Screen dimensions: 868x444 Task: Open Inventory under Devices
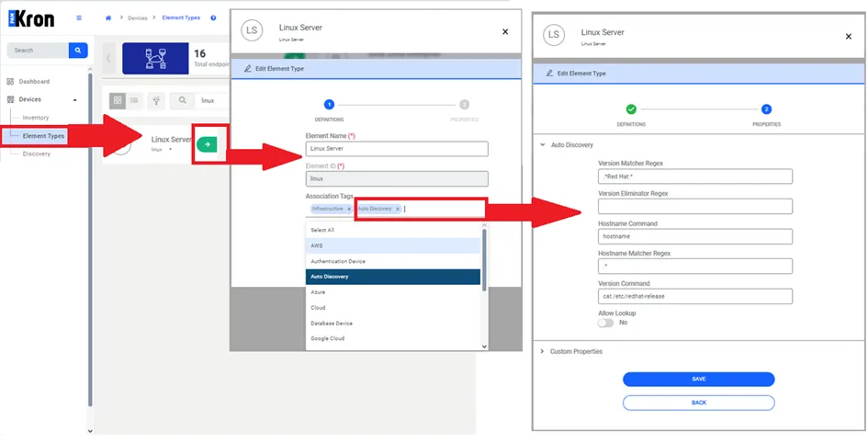[x=36, y=118]
